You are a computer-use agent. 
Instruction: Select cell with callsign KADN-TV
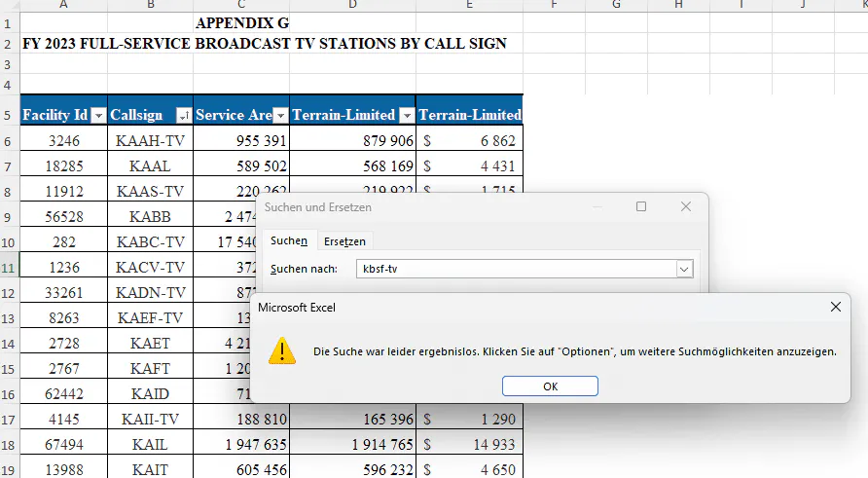pyautogui.click(x=151, y=292)
